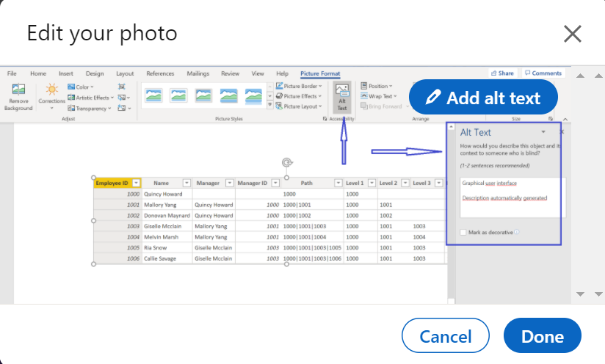Open Transparency dropdown in Adjust group
Screen dimensions: 605x364
click(x=89, y=109)
